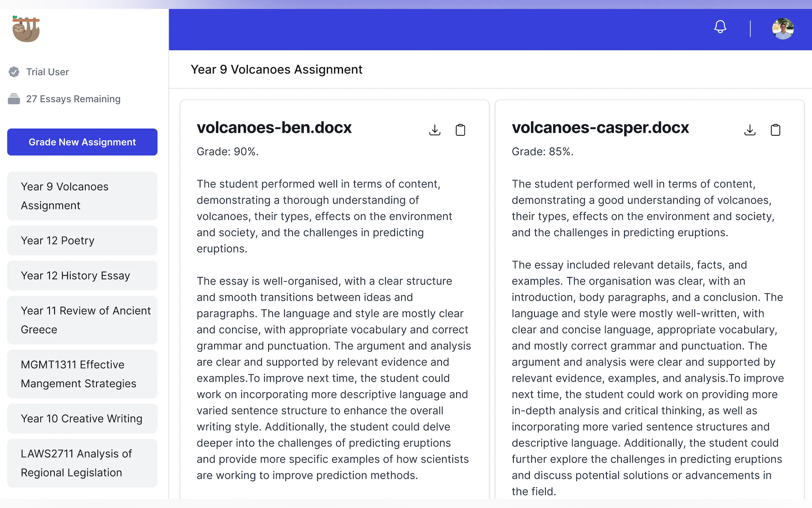Click the essays remaining stack icon
Image resolution: width=812 pixels, height=508 pixels.
click(14, 99)
